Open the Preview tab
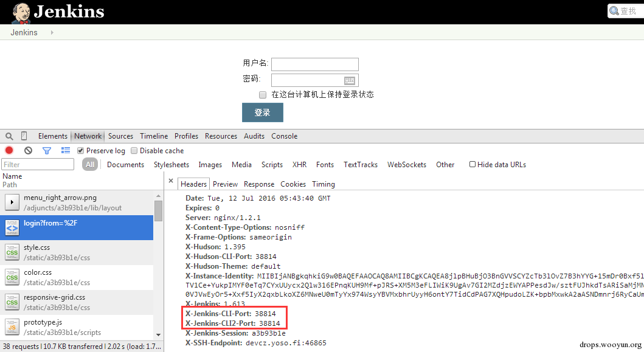 click(x=225, y=184)
